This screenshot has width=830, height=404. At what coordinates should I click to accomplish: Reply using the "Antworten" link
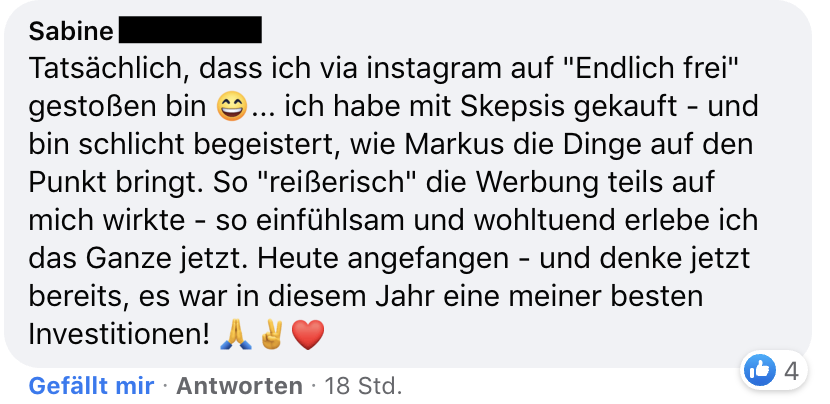(239, 386)
